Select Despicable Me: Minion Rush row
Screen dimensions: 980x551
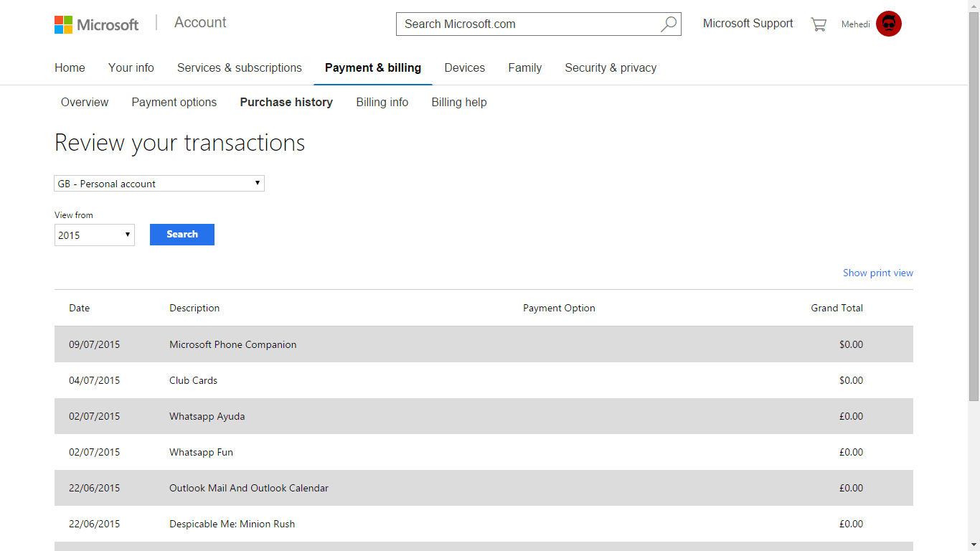(x=484, y=524)
